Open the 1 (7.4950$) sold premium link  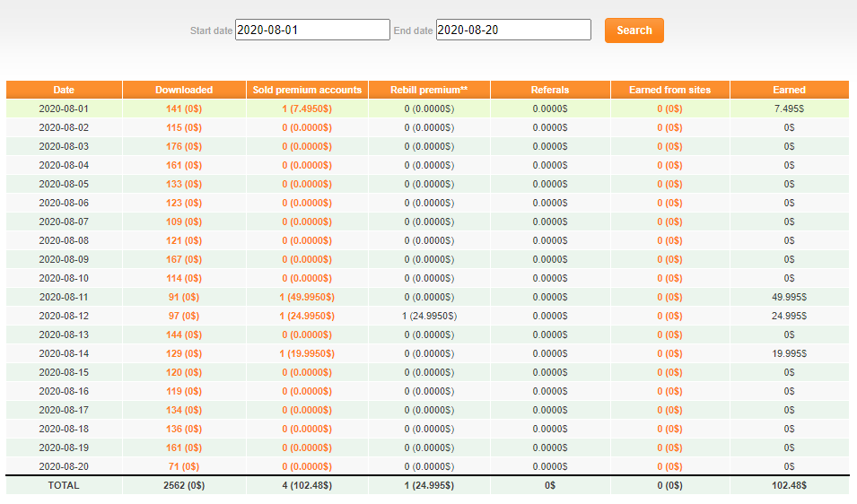pyautogui.click(x=307, y=109)
